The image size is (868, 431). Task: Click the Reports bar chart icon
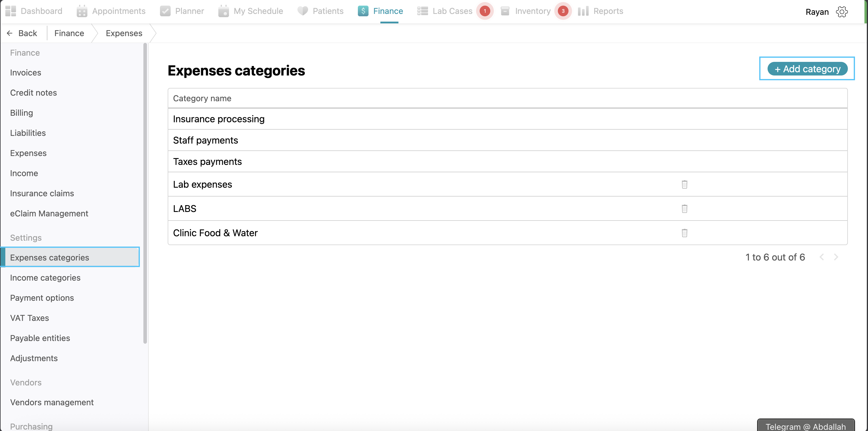[x=583, y=11]
